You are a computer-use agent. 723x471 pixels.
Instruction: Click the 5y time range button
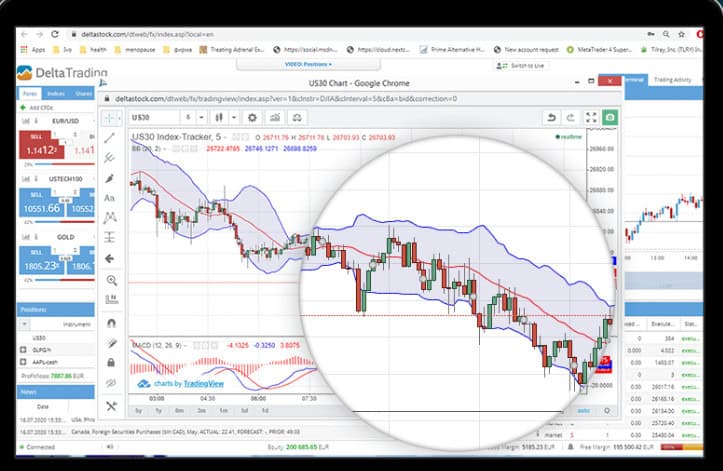(x=139, y=411)
